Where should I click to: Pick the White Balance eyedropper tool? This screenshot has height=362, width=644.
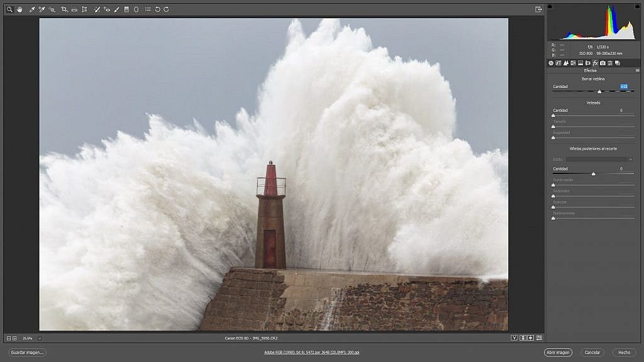click(31, 9)
